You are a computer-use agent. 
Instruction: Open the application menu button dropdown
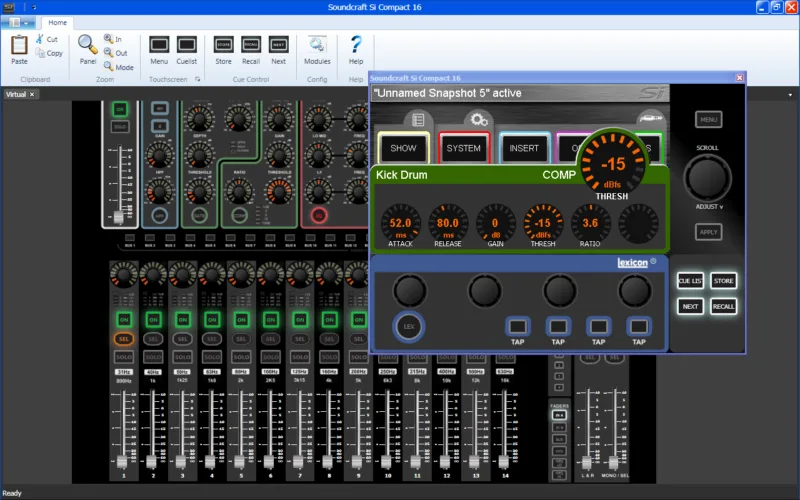(18, 22)
